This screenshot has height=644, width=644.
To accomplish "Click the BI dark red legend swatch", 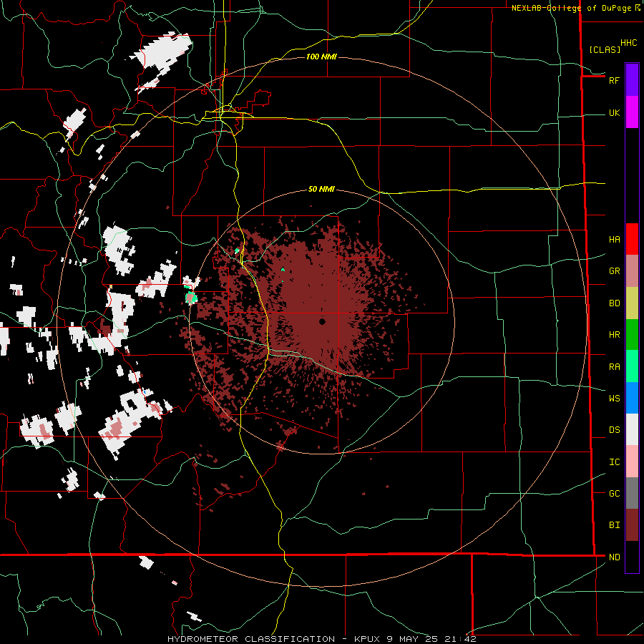I will coord(632,525).
